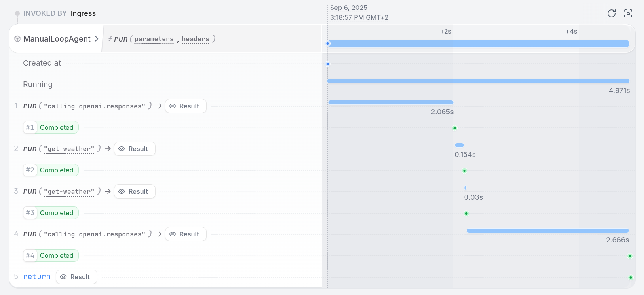Inspect the parameters argument

(x=154, y=39)
